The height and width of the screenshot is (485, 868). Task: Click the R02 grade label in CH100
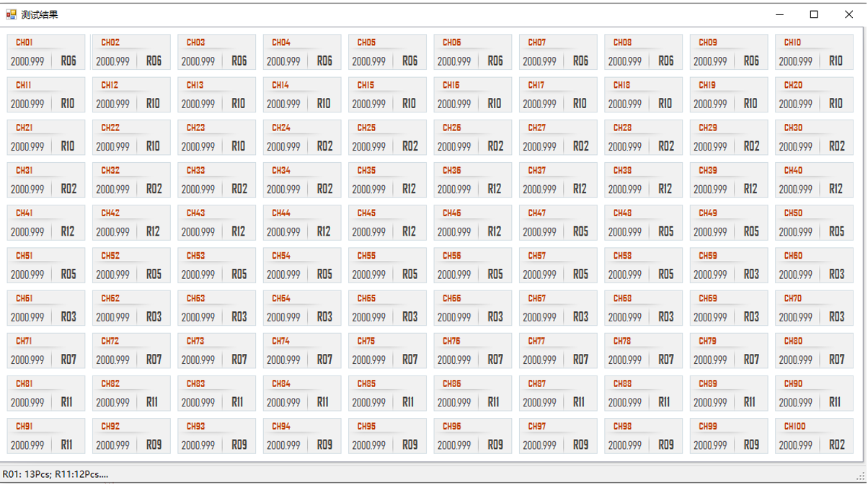836,445
